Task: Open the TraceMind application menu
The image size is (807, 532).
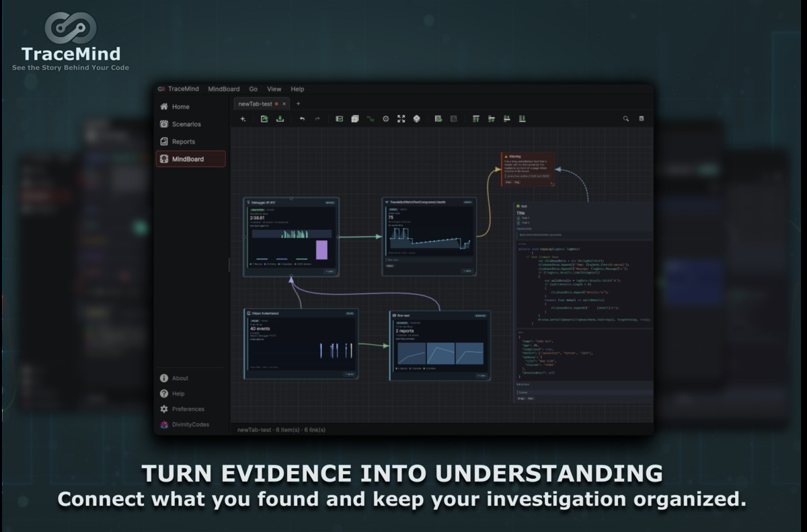Action: (x=178, y=89)
